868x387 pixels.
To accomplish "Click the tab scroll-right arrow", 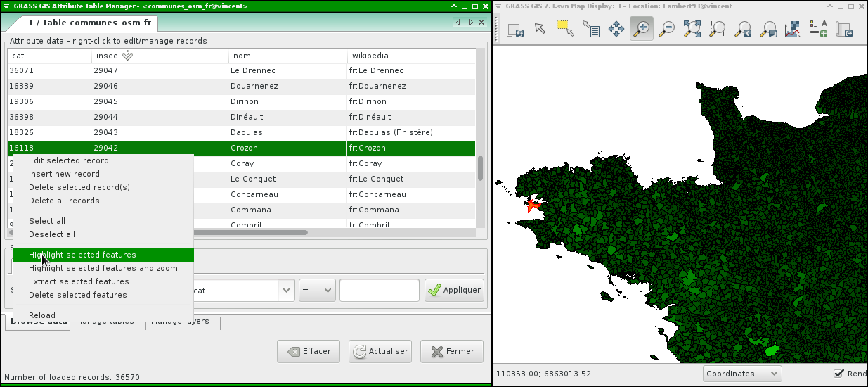I will point(469,23).
